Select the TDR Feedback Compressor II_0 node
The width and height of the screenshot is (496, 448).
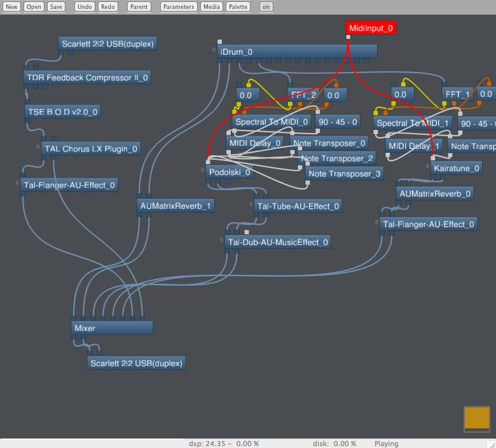point(88,78)
